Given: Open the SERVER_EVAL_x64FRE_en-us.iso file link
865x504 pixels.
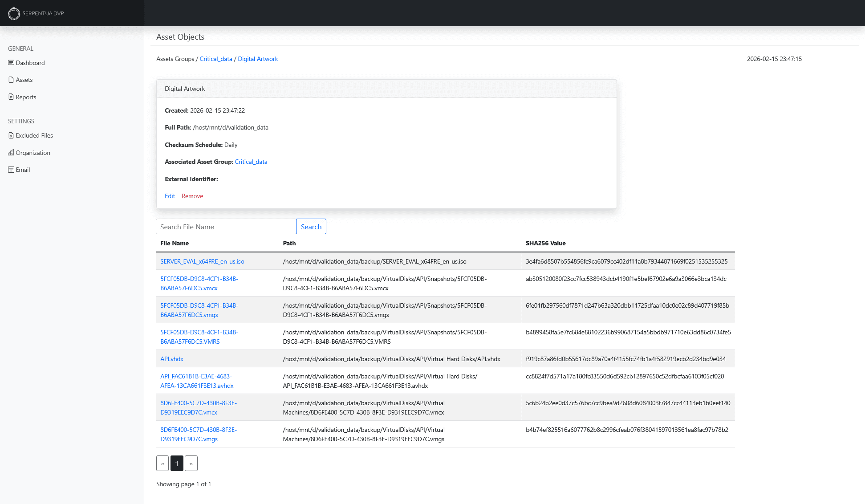Looking at the screenshot, I should click(202, 261).
